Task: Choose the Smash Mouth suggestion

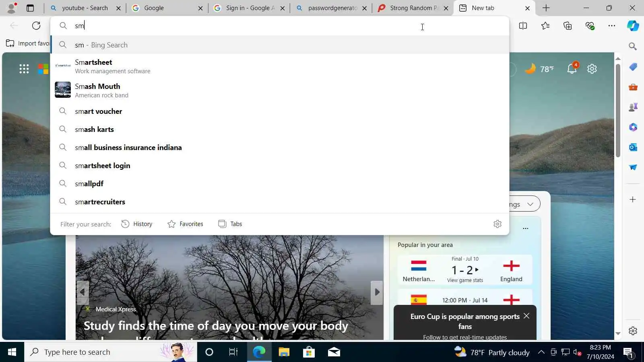Action: (280, 90)
